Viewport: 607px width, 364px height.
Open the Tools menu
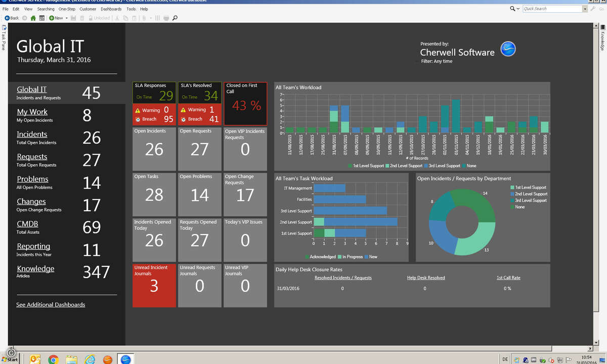coord(131,9)
